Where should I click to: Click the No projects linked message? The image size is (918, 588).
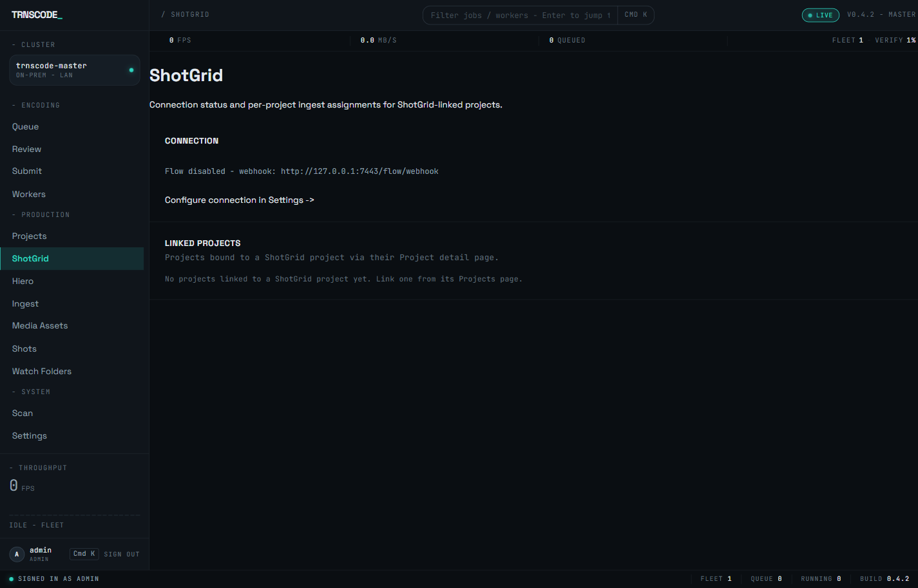(344, 280)
